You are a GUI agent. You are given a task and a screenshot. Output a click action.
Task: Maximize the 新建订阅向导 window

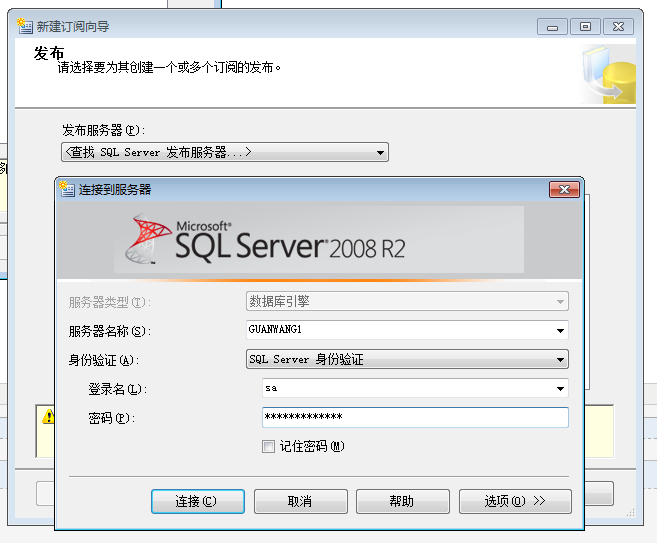point(585,26)
